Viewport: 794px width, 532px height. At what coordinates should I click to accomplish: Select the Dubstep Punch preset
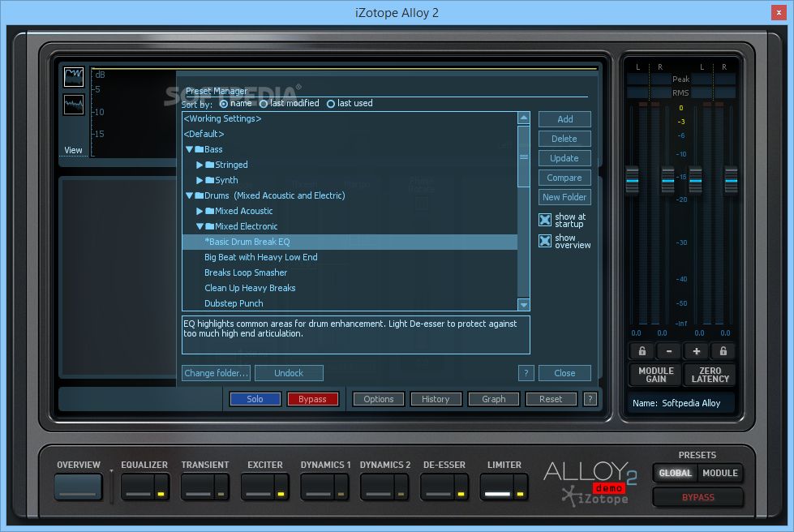(350, 303)
